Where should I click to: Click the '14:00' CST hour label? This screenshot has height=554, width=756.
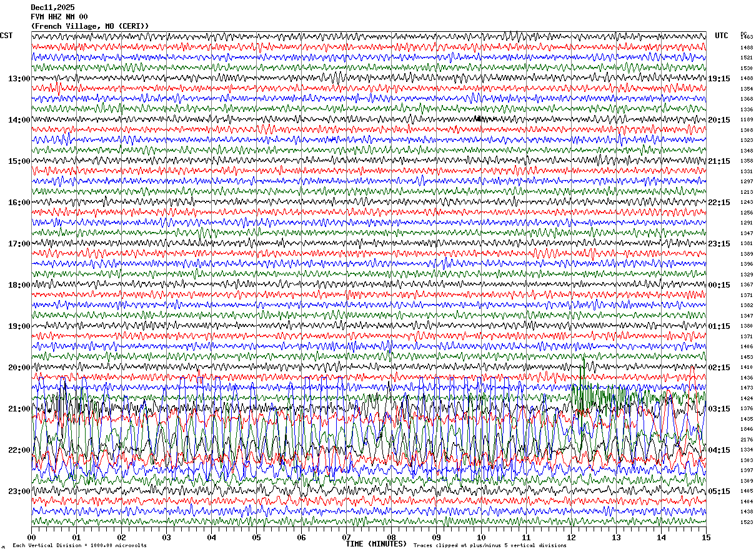coord(19,120)
